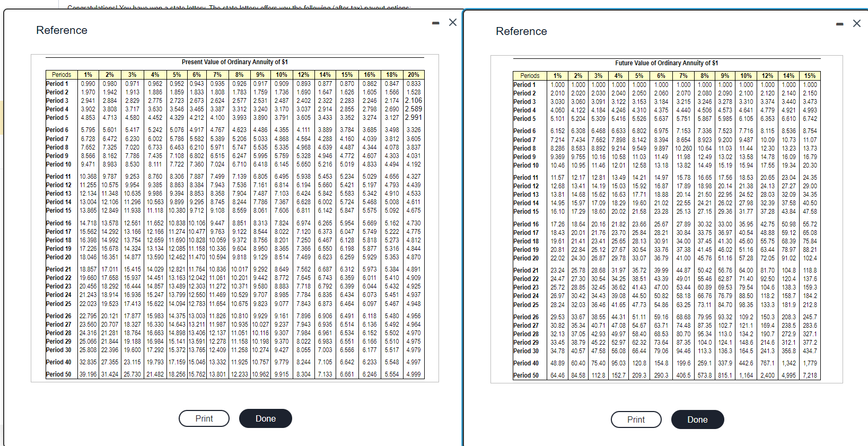Click the 14% column header in the Future Value table
The height and width of the screenshot is (446, 868).
(x=789, y=76)
